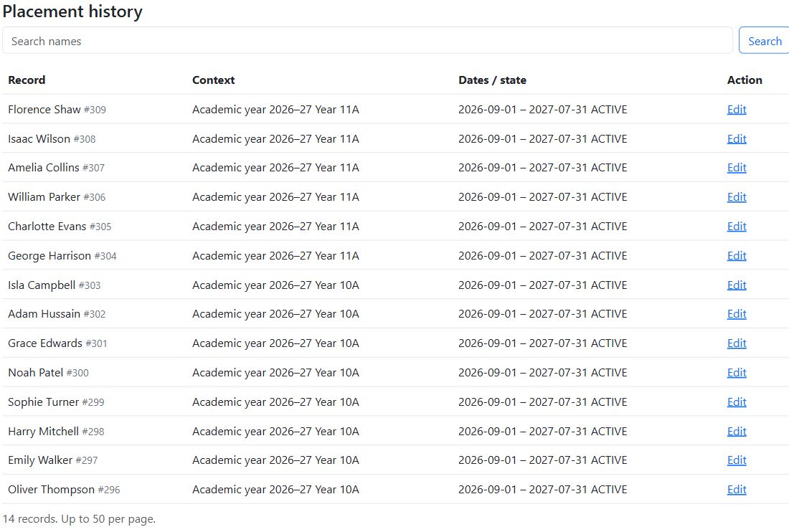Select the name Florence Shaw #309
The image size is (789, 532).
[57, 109]
